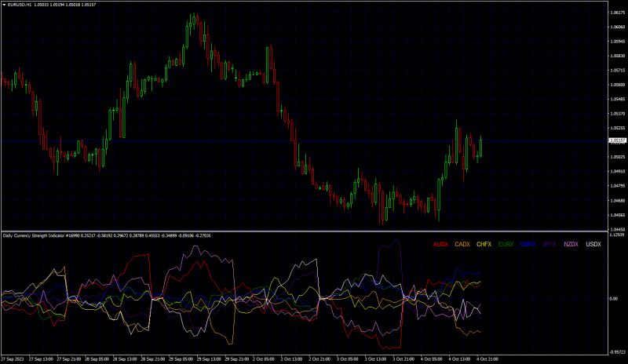The image size is (628, 364).
Task: Click the 3 Oct 05:00 time label
Action: point(348,359)
